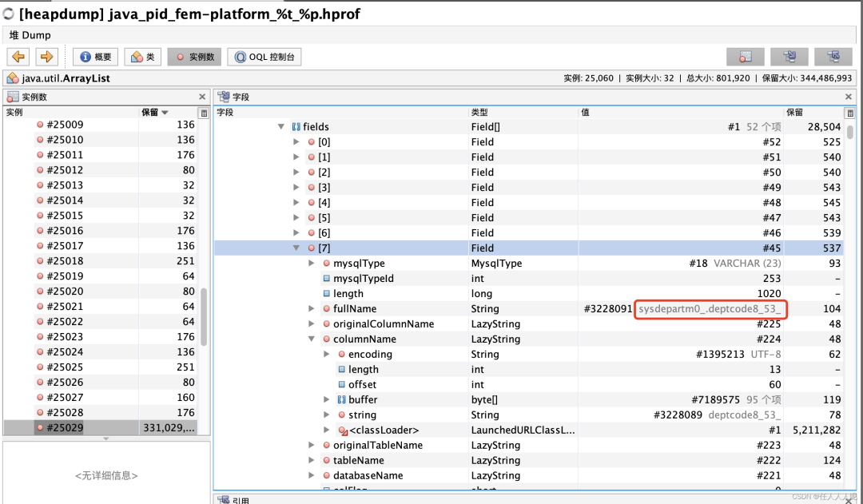Select the originalTableName row
This screenshot has height=504, width=863.
tap(528, 445)
